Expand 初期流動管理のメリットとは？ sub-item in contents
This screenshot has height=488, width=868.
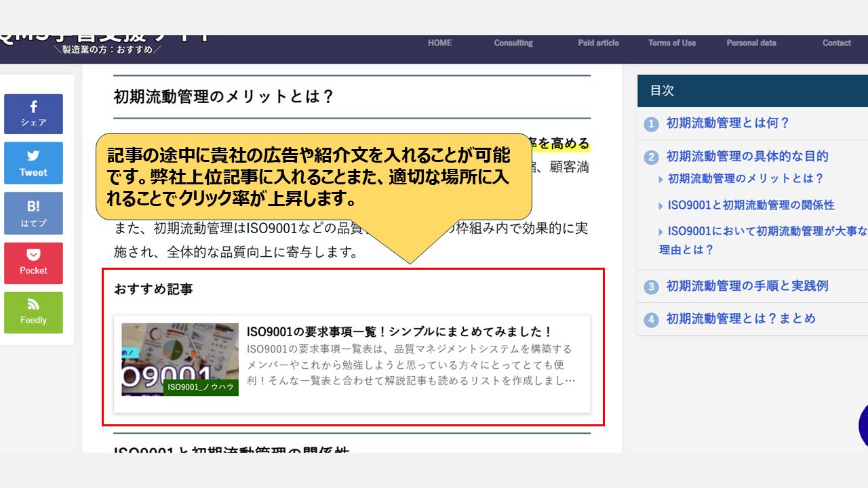(745, 178)
